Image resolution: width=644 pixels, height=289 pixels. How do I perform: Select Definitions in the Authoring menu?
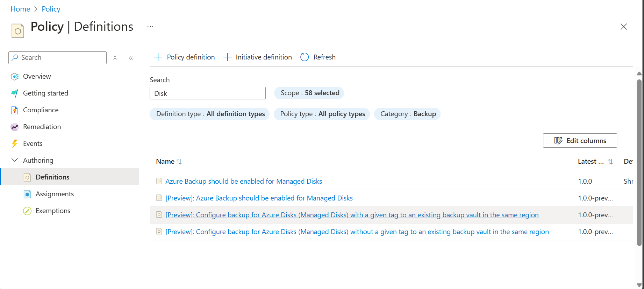(x=52, y=177)
